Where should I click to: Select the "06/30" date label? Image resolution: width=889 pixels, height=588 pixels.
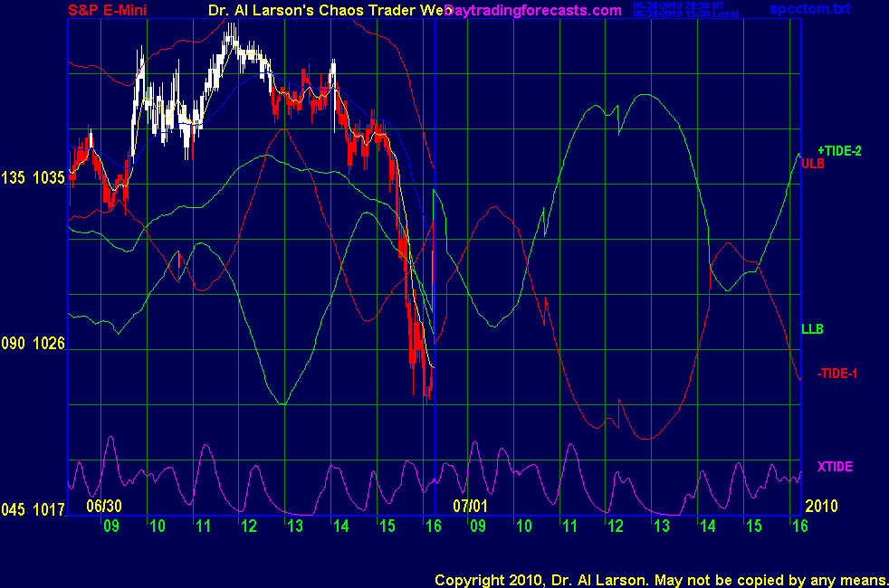(x=104, y=506)
